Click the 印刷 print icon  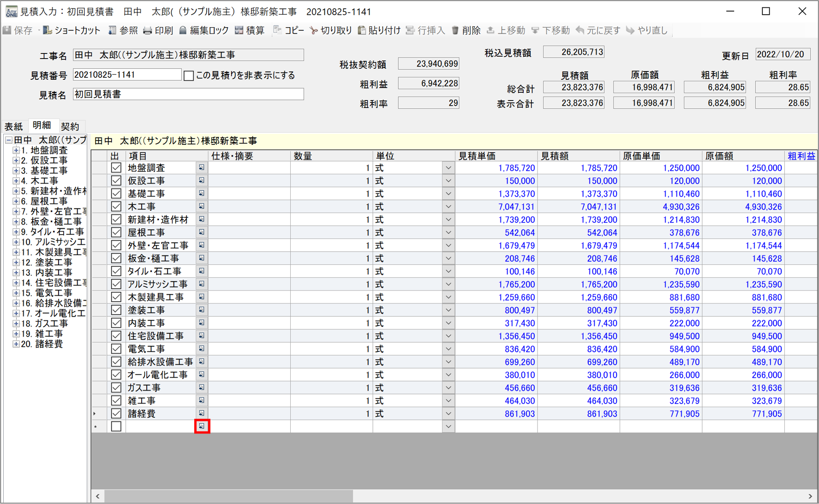pos(148,30)
